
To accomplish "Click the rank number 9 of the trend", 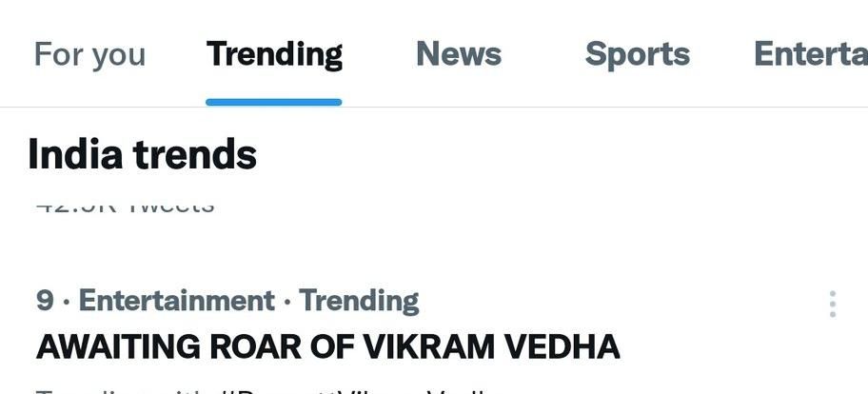I will click(x=45, y=301).
